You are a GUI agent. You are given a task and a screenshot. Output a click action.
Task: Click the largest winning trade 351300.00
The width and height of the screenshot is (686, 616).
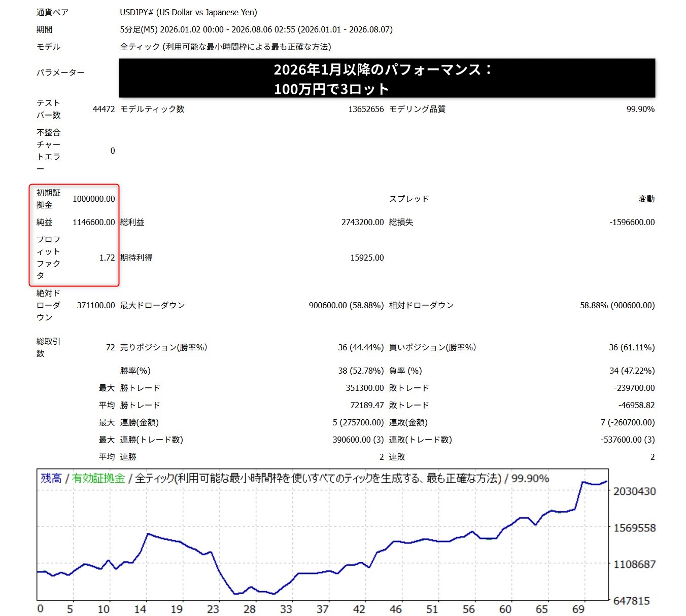[x=365, y=388]
